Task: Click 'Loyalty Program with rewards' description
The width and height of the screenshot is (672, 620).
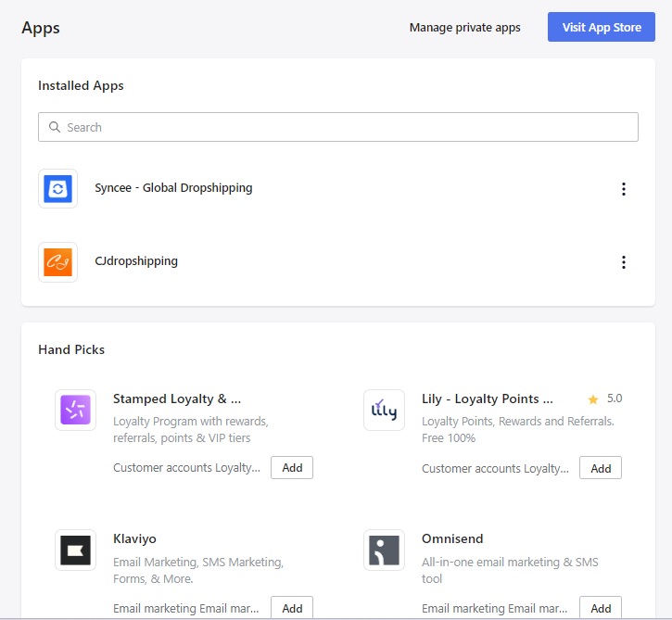Action: (191, 430)
